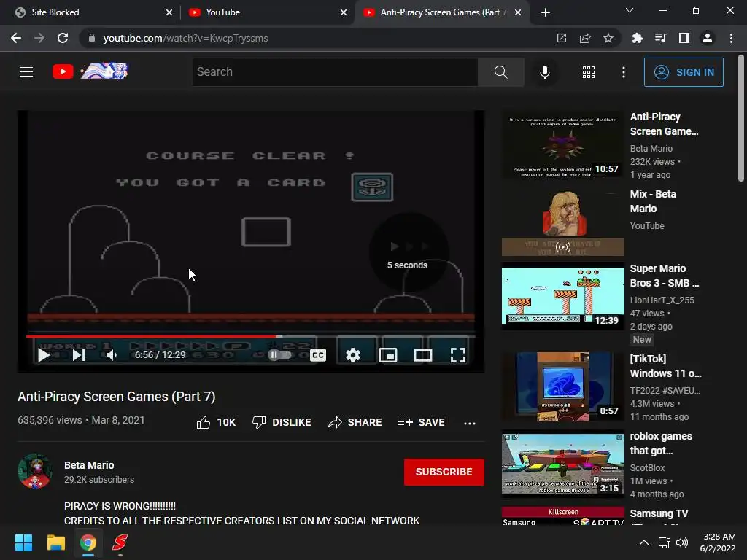Open system volume speaker icon
Viewport: 747px width, 560px height.
point(682,542)
